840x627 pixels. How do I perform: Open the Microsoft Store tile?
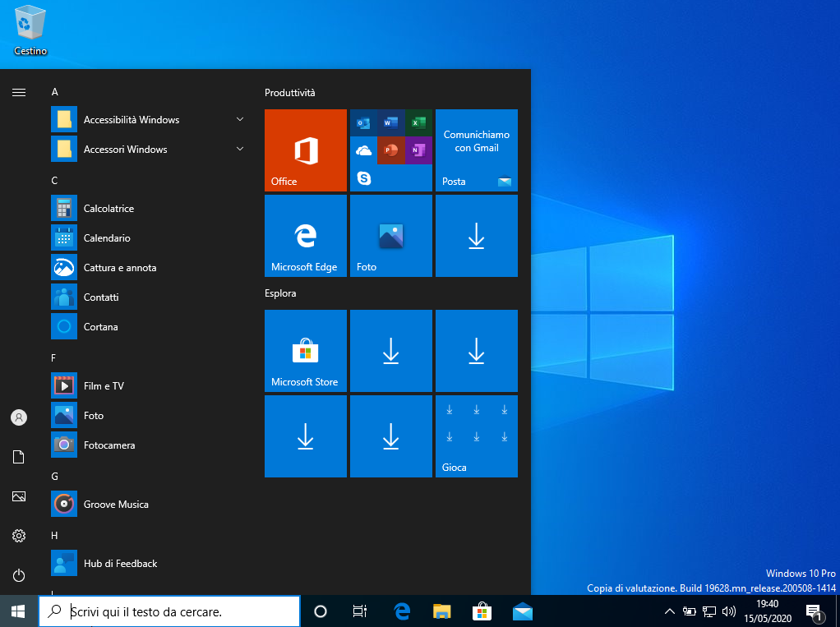point(306,351)
